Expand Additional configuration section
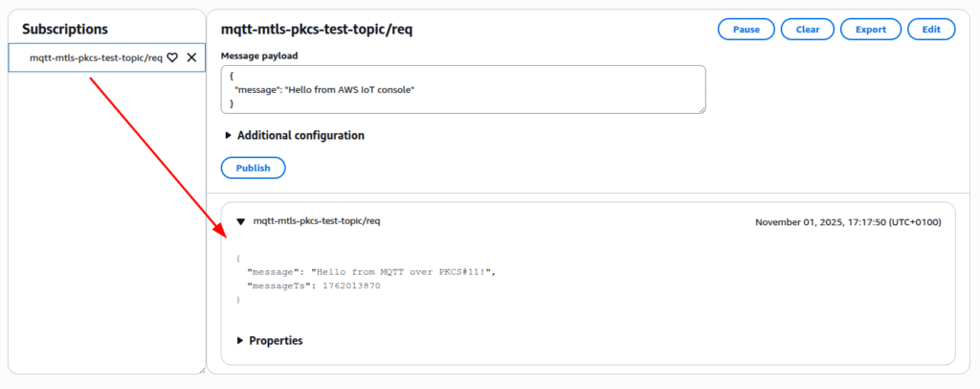 [228, 136]
